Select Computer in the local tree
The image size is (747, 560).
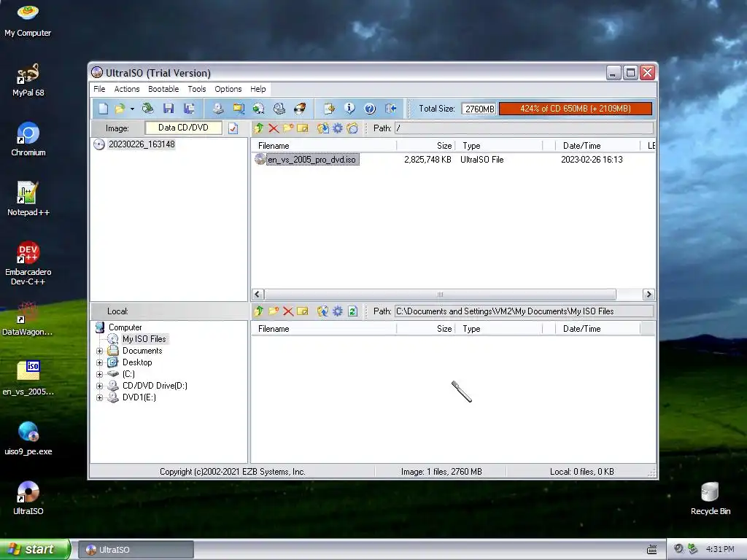click(125, 327)
